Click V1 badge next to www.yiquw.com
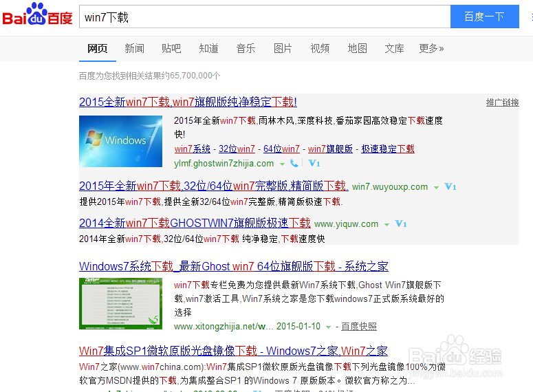 click(x=401, y=224)
